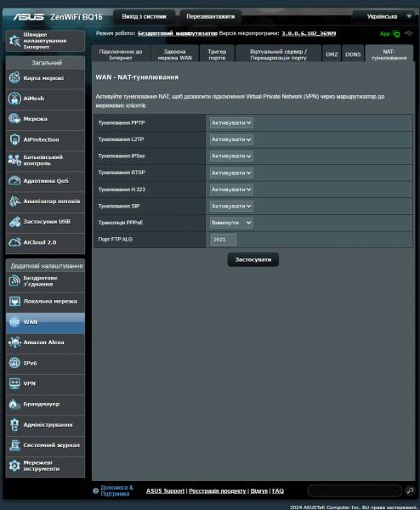The image size is (420, 510).
Task: Open the IPSec tunneling dropdown
Action: [x=231, y=156]
